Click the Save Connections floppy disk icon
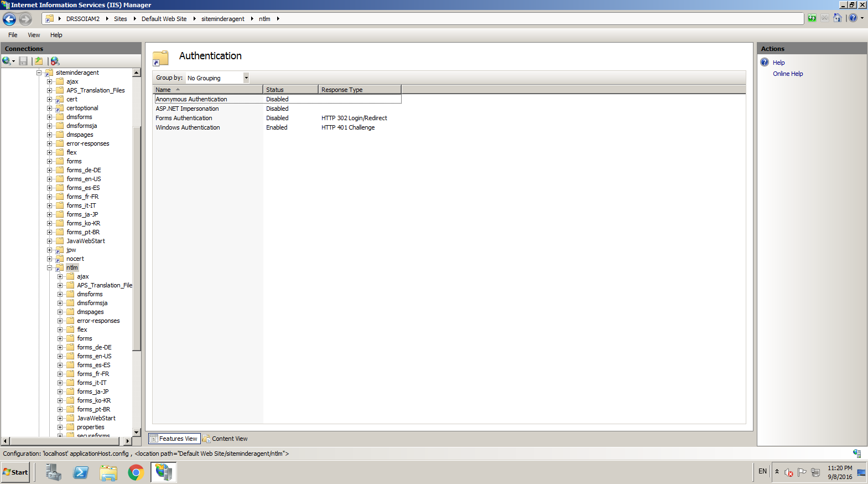Image resolution: width=868 pixels, height=484 pixels. point(23,61)
